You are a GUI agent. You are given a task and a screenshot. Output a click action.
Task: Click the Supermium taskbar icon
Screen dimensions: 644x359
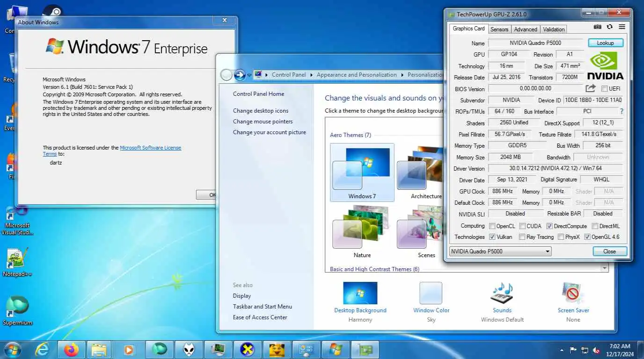(x=160, y=350)
